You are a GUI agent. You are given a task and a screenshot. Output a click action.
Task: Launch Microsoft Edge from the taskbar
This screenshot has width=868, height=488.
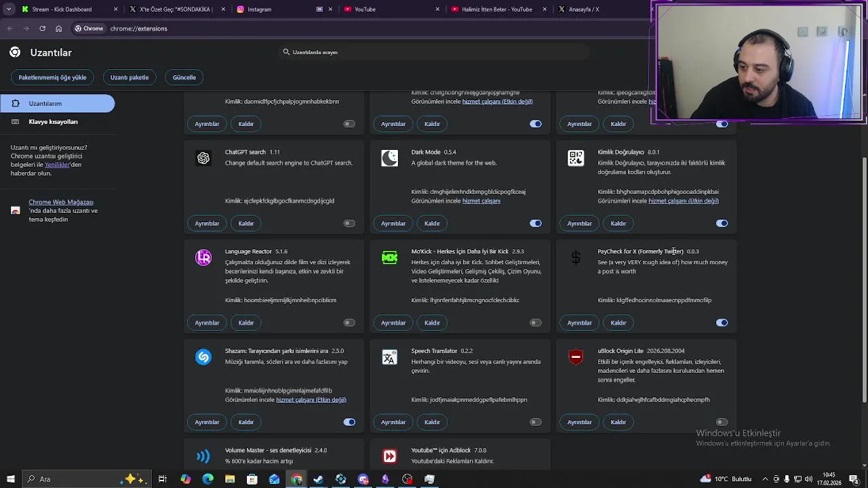pyautogui.click(x=208, y=479)
